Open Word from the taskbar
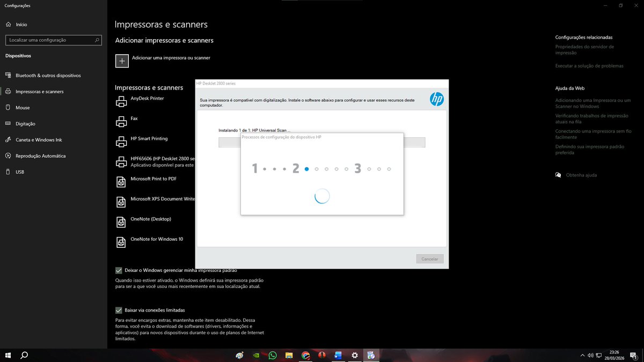This screenshot has width=644, height=362. click(x=338, y=355)
